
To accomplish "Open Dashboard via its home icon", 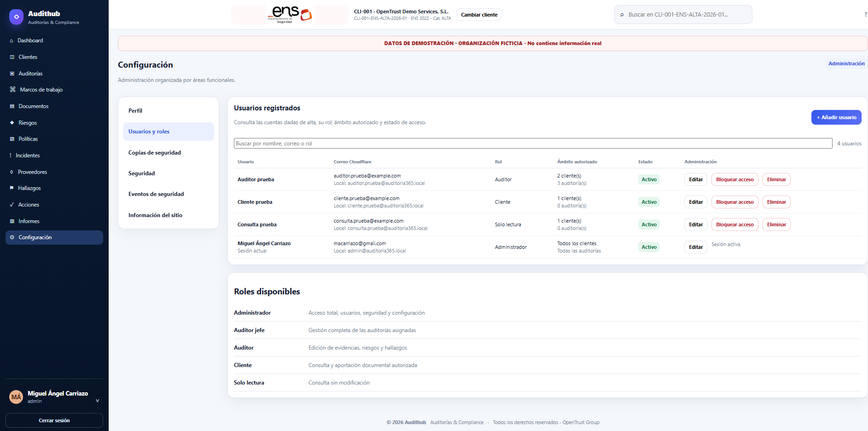I will coord(12,40).
